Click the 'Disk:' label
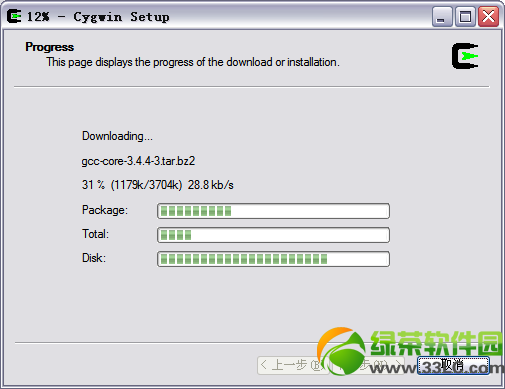The image size is (505, 389). tap(94, 258)
